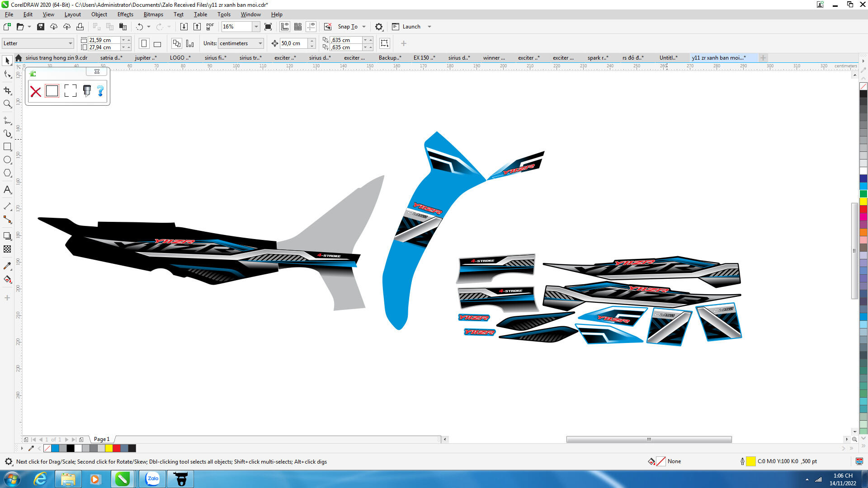
Task: Toggle Snap Off button
Action: (328, 27)
